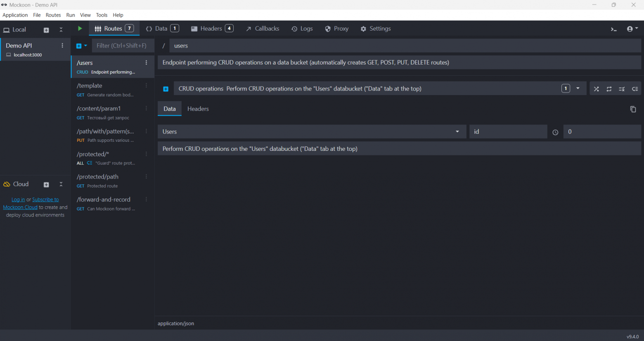
Task: Open the Proxy tab
Action: click(336, 29)
